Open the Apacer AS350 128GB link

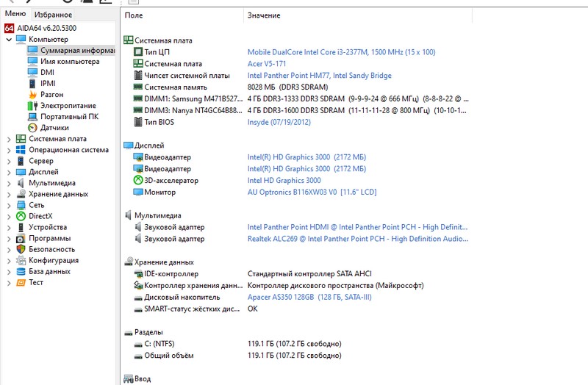coord(309,298)
